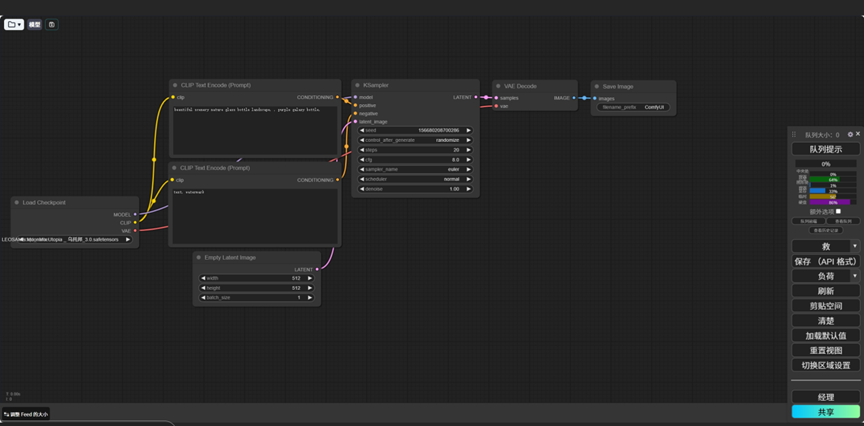Click the settings gear in queue panel
Screen dimensions: 864x426
[x=850, y=134]
